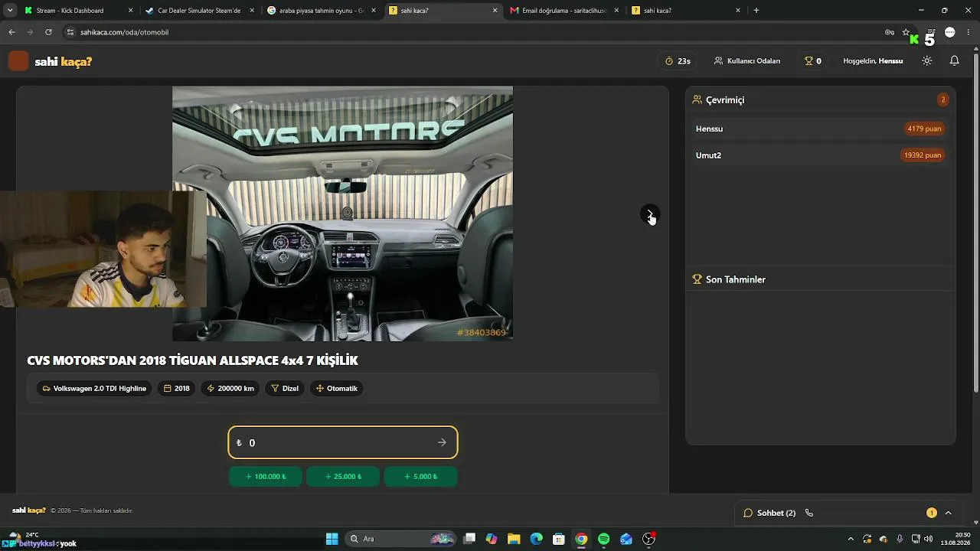The height and width of the screenshot is (551, 980).
Task: Open the taskbar clock showing 20:50
Action: (x=955, y=539)
